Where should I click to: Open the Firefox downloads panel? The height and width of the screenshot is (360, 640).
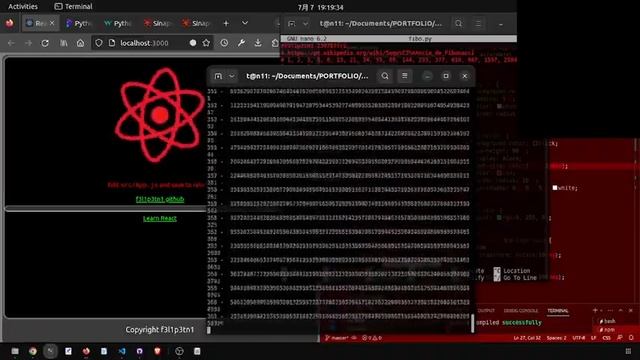click(258, 43)
